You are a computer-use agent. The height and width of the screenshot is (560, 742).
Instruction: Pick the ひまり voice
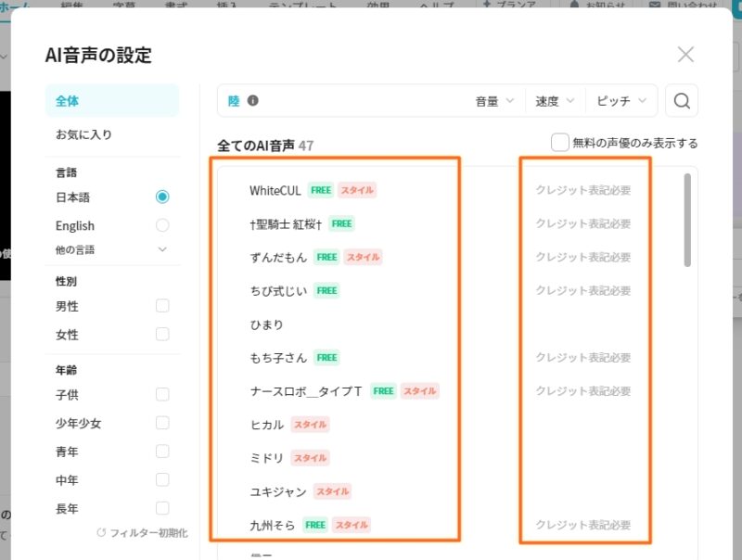pyautogui.click(x=266, y=325)
